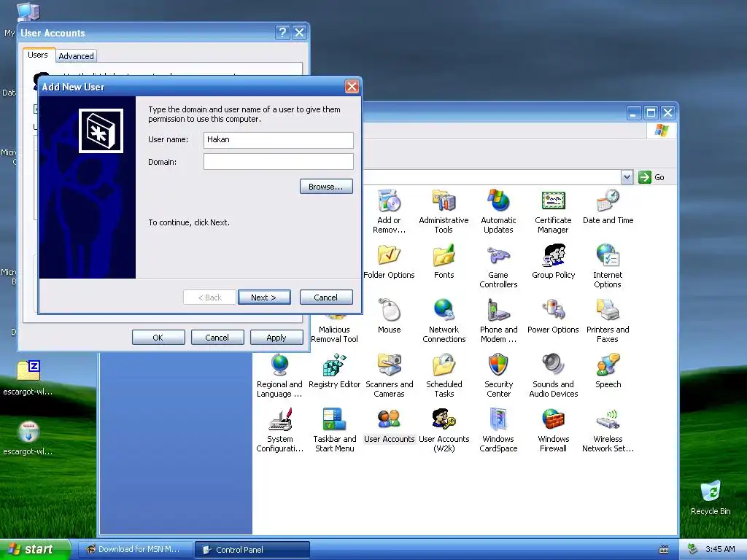The width and height of the screenshot is (747, 560).
Task: Open Security Center icon
Action: coord(498,376)
